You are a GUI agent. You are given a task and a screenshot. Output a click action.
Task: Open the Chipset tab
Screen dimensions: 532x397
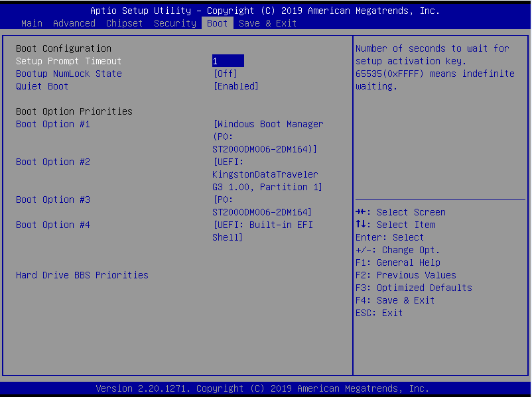pyautogui.click(x=124, y=23)
